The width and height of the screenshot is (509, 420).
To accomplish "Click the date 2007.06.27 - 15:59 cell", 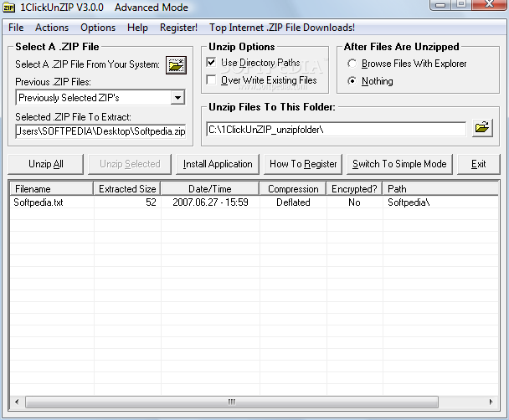I will [x=210, y=202].
